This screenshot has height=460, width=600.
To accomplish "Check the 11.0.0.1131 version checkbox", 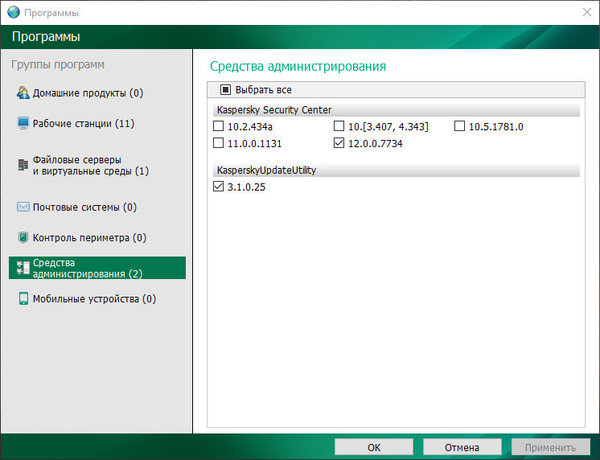I will pyautogui.click(x=219, y=144).
